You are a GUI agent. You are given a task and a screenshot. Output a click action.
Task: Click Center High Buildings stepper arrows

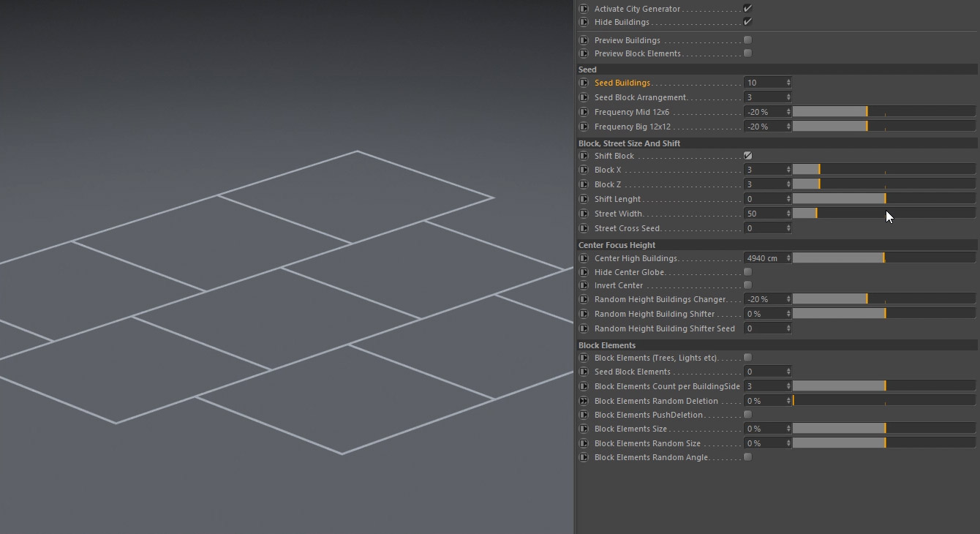pos(788,258)
